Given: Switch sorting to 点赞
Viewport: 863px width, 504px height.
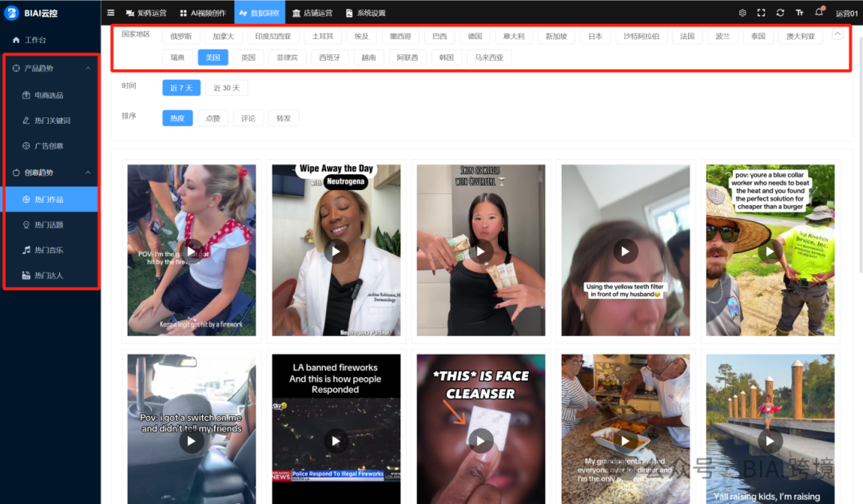Looking at the screenshot, I should click(213, 117).
